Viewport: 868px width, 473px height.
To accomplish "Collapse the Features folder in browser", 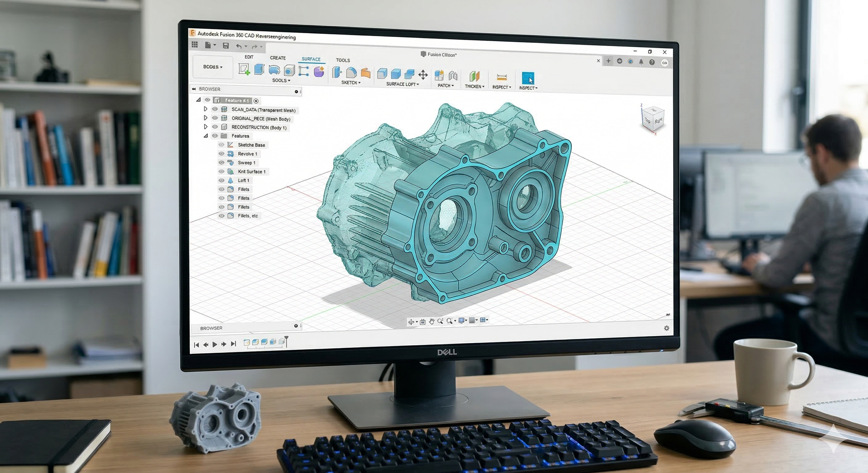I will [206, 136].
